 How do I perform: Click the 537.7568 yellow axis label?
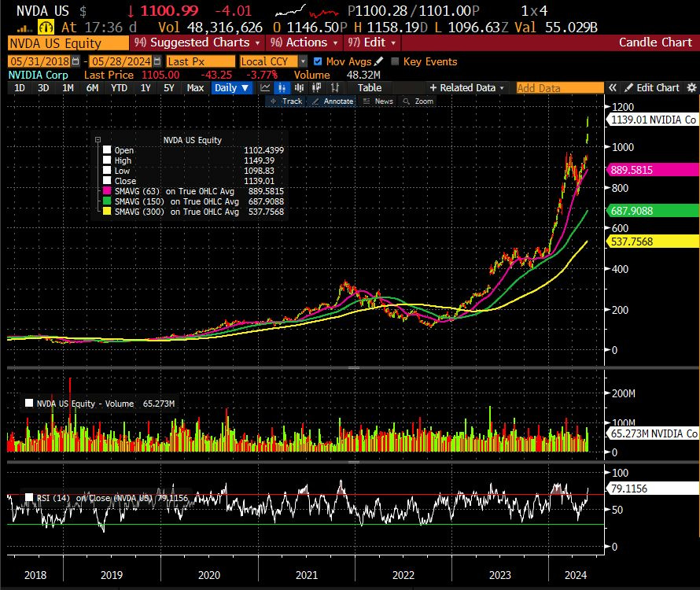[653, 242]
